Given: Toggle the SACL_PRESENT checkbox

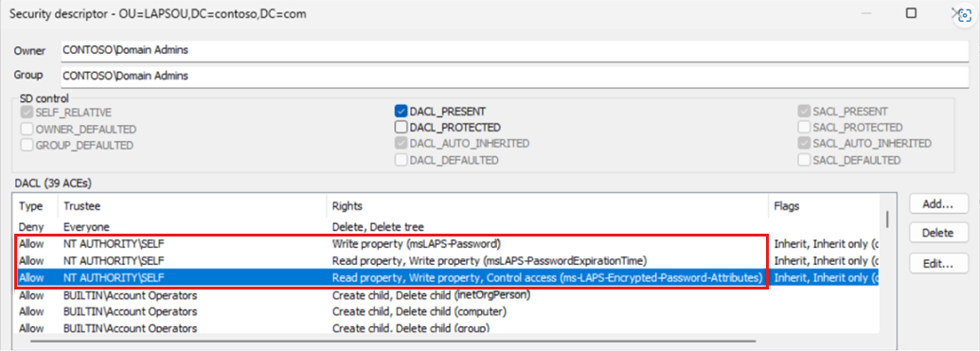Looking at the screenshot, I should click(805, 112).
